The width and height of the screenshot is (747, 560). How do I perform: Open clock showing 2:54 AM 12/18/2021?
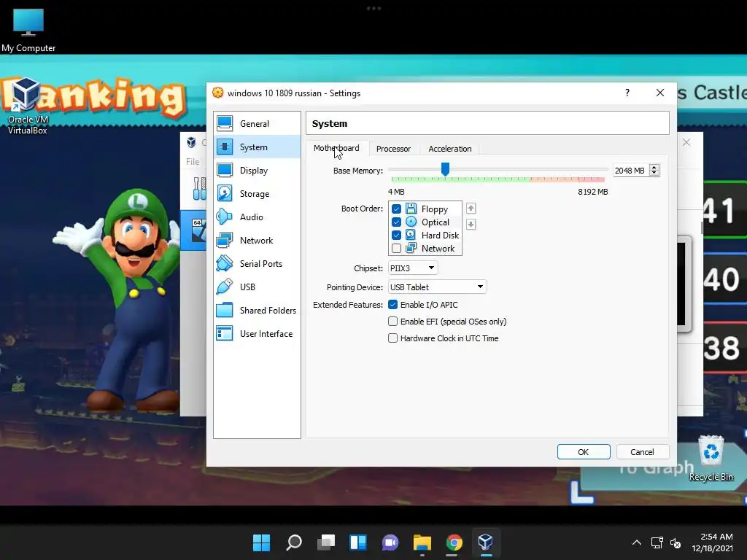(x=712, y=542)
